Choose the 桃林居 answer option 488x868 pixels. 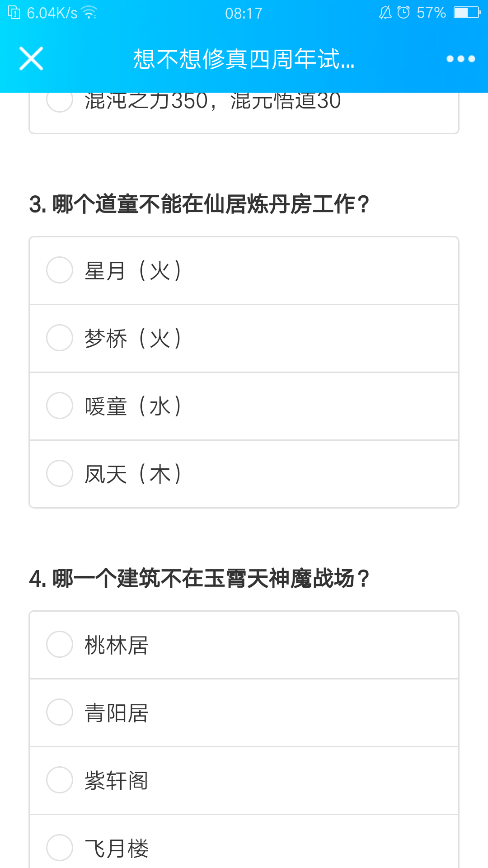coord(244,645)
